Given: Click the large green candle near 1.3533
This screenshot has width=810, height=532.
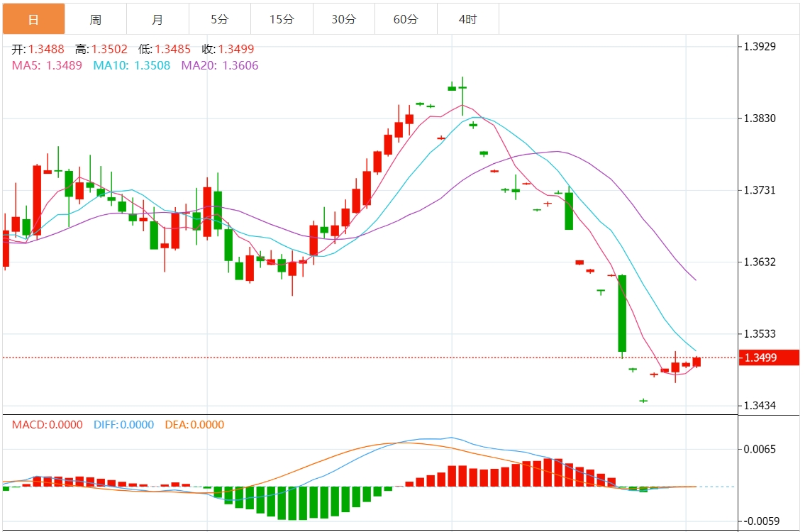Looking at the screenshot, I should pos(622,314).
